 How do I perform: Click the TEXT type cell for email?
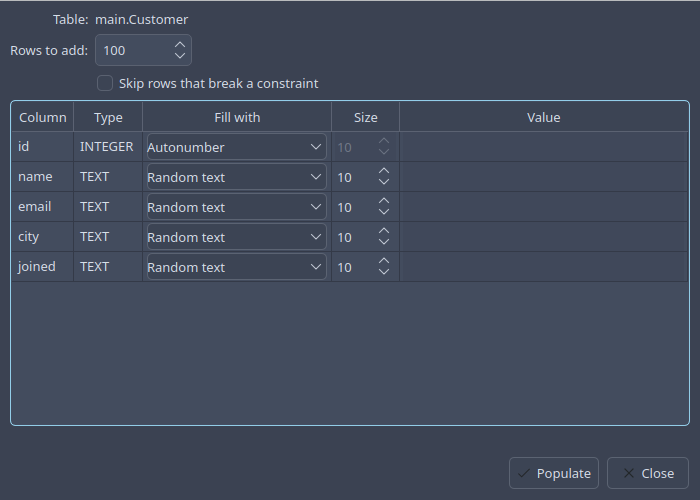coord(108,206)
